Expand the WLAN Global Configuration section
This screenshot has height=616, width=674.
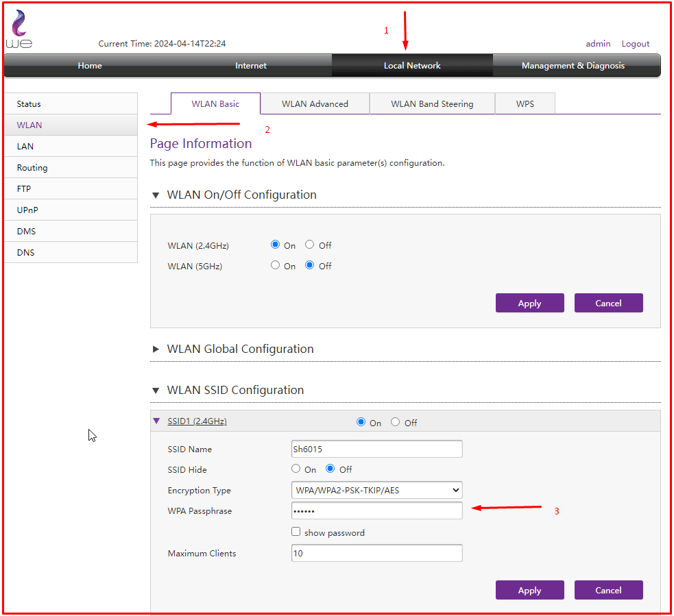coord(156,349)
